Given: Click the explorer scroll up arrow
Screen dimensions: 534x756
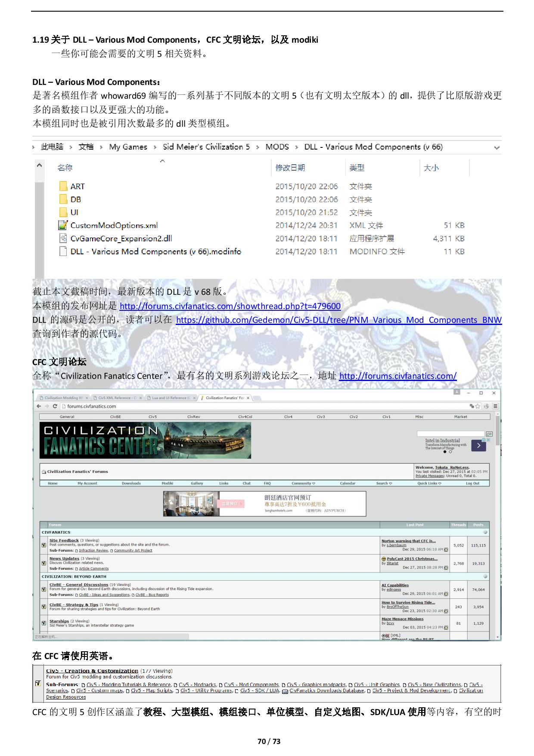Looking at the screenshot, I should pyautogui.click(x=39, y=166).
